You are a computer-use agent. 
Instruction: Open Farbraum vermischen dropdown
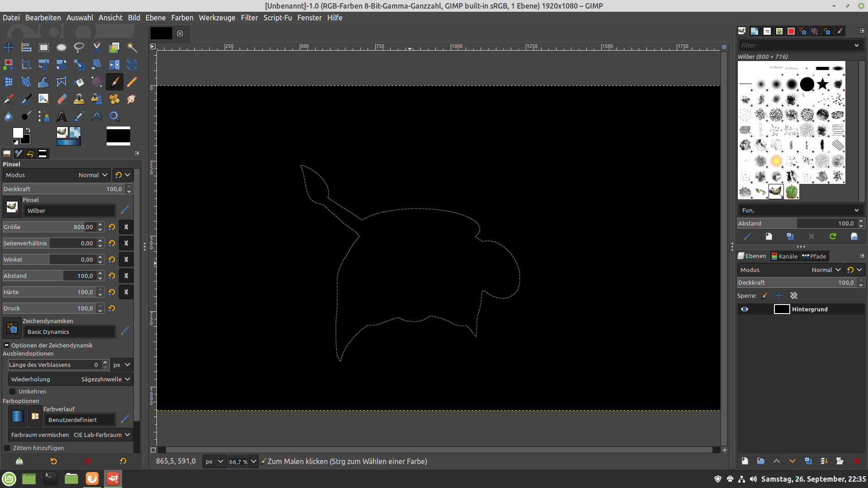point(70,435)
